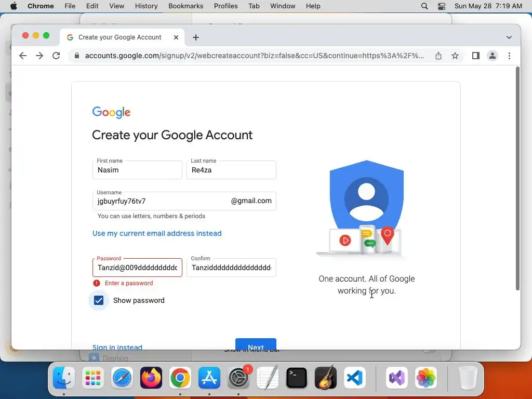
Task: Open Visual Studio Code from the Dock
Action: (x=355, y=378)
